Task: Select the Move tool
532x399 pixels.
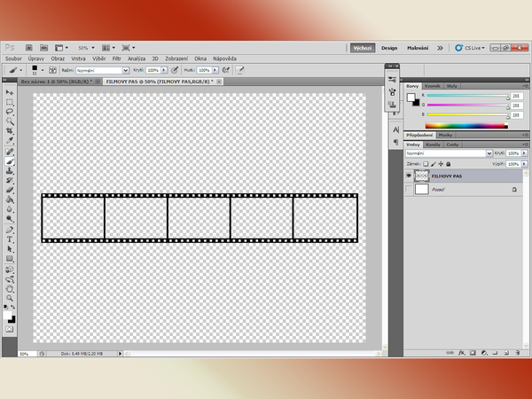Action: click(x=10, y=92)
